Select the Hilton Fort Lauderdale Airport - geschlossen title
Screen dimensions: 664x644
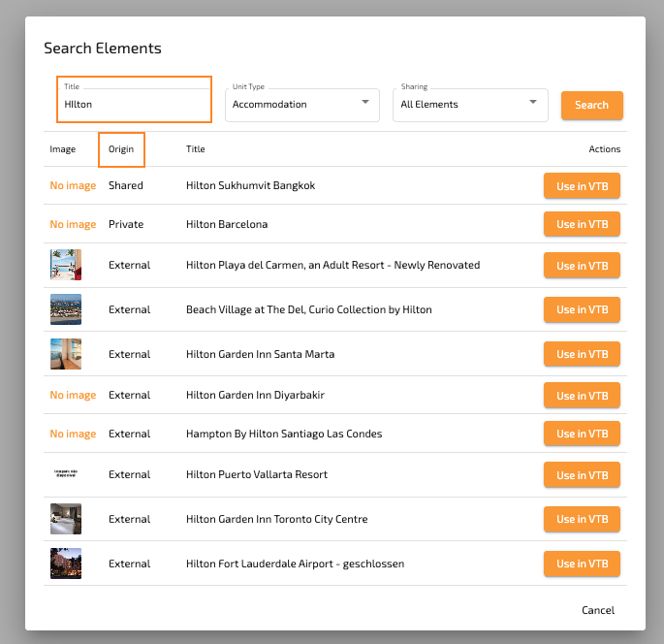[x=295, y=563]
